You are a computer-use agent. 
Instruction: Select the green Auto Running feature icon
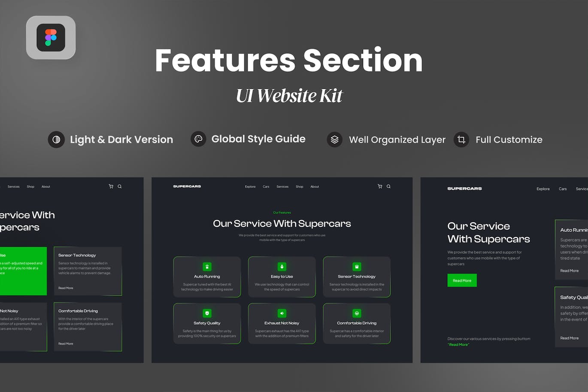click(207, 267)
